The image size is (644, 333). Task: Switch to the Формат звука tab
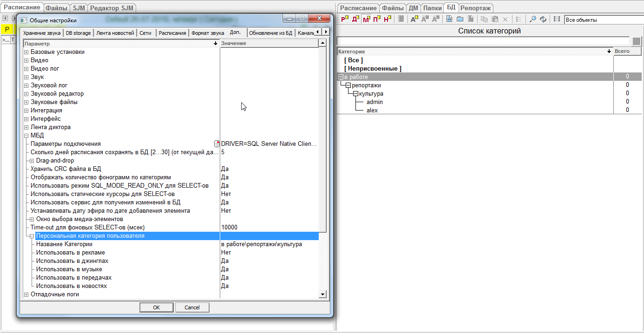pyautogui.click(x=208, y=33)
